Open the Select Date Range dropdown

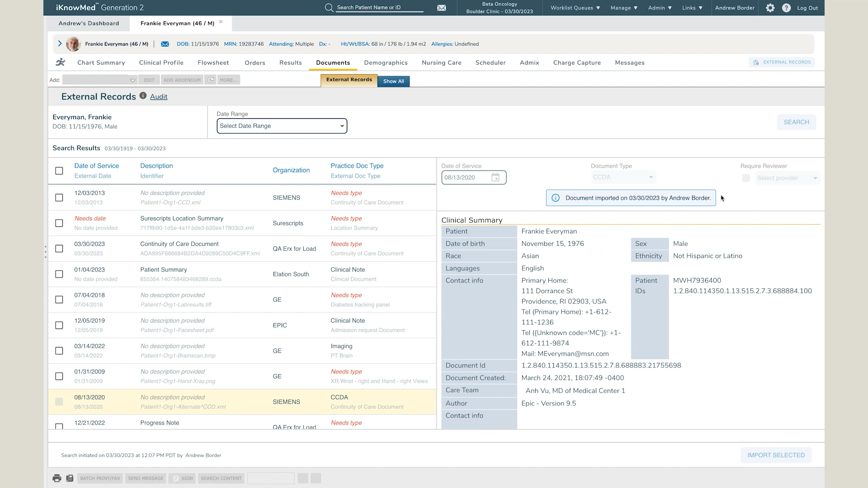click(x=282, y=126)
